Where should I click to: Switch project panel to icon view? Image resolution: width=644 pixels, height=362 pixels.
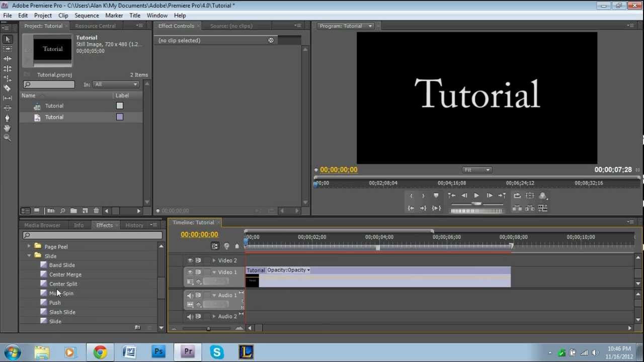point(37,211)
